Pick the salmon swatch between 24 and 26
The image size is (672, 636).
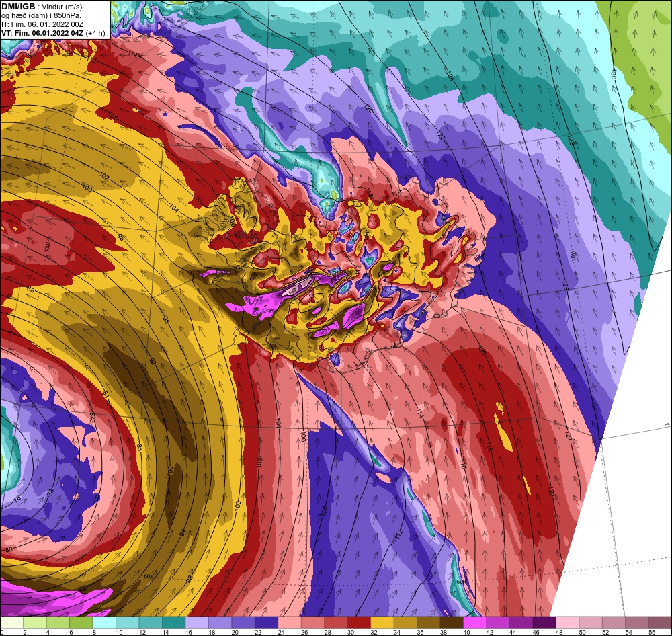pos(289,623)
